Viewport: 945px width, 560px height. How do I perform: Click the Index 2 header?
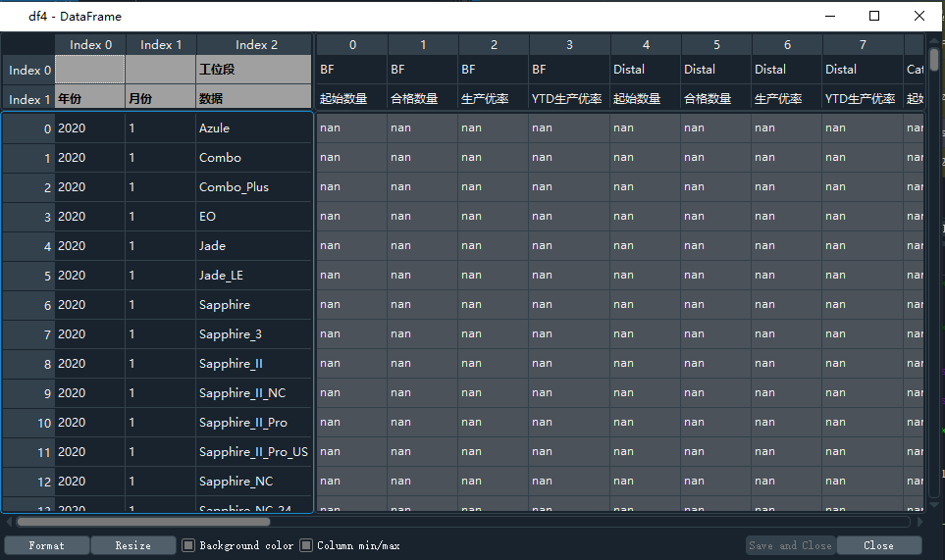254,44
